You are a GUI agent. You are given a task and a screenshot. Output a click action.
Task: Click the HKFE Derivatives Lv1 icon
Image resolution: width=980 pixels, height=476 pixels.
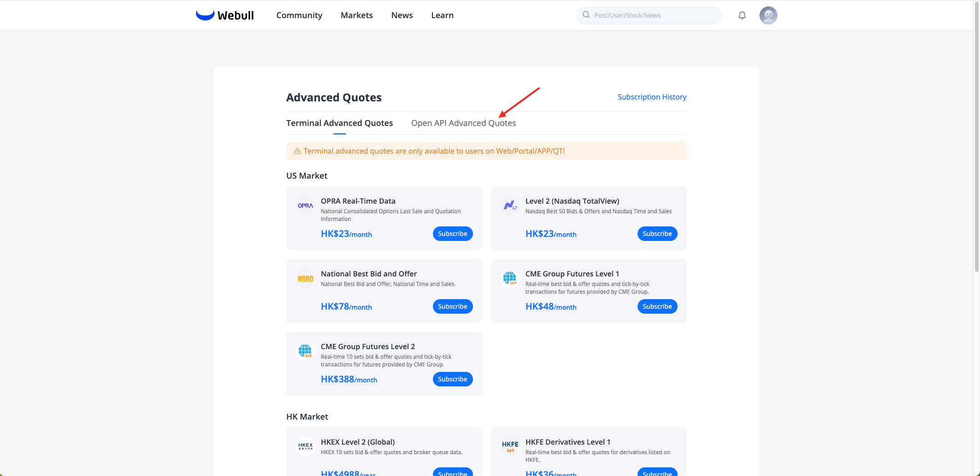point(510,446)
